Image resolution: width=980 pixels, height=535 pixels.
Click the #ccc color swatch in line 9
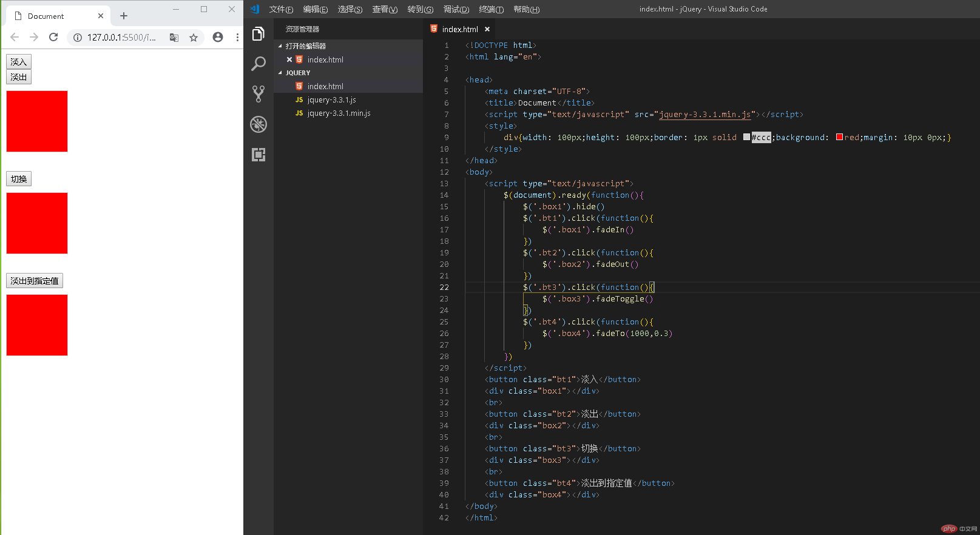[x=746, y=137]
